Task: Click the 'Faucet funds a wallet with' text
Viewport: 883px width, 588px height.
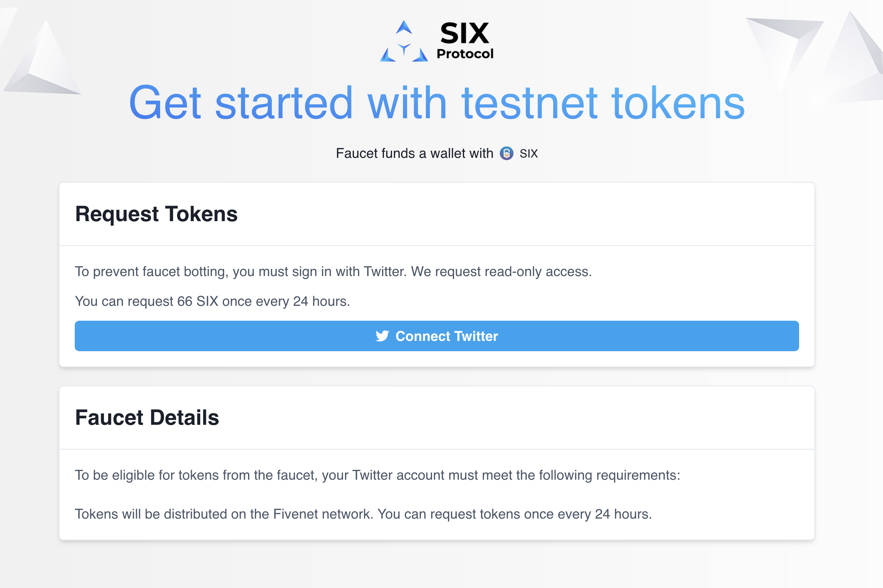Action: pyautogui.click(x=414, y=153)
